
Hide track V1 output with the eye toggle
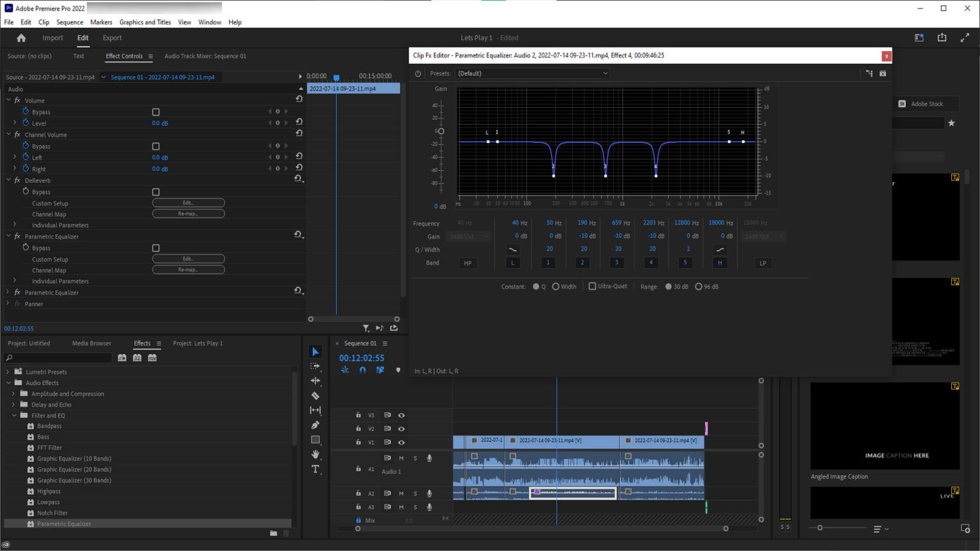[x=401, y=442]
